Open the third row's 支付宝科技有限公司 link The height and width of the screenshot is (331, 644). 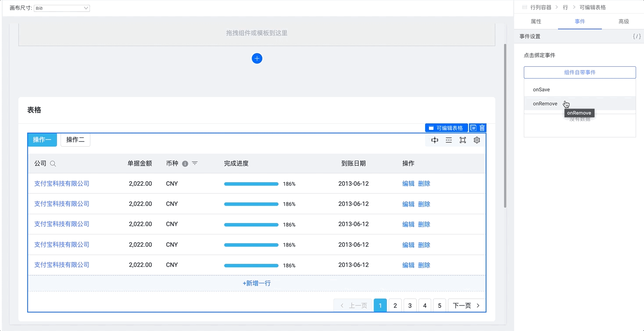(x=62, y=224)
